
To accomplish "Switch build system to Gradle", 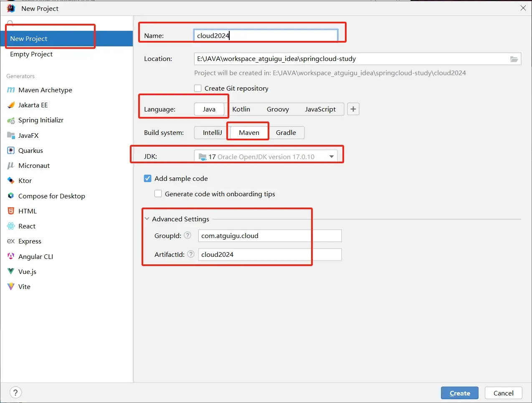I will click(286, 133).
